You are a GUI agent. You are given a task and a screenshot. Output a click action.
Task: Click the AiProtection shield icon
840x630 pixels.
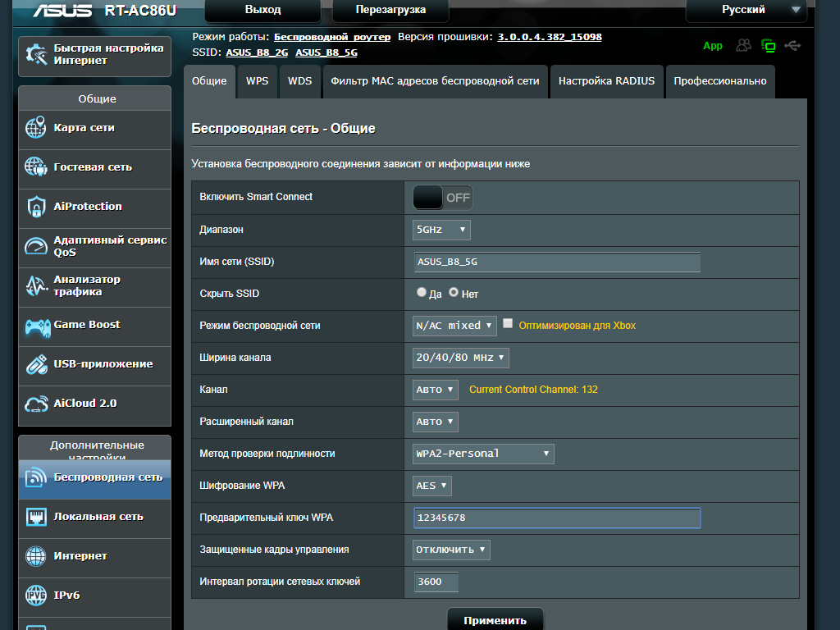point(36,206)
